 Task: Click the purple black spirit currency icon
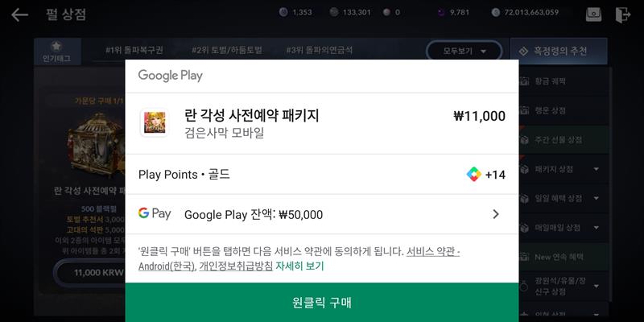(440, 12)
